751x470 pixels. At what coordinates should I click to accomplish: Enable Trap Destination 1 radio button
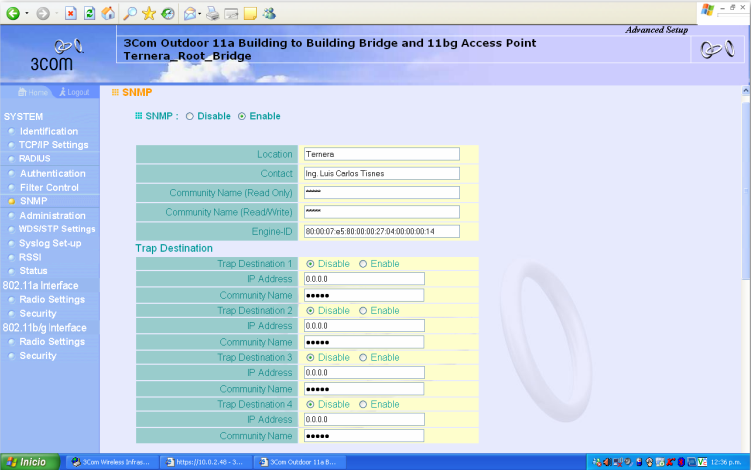pos(363,264)
